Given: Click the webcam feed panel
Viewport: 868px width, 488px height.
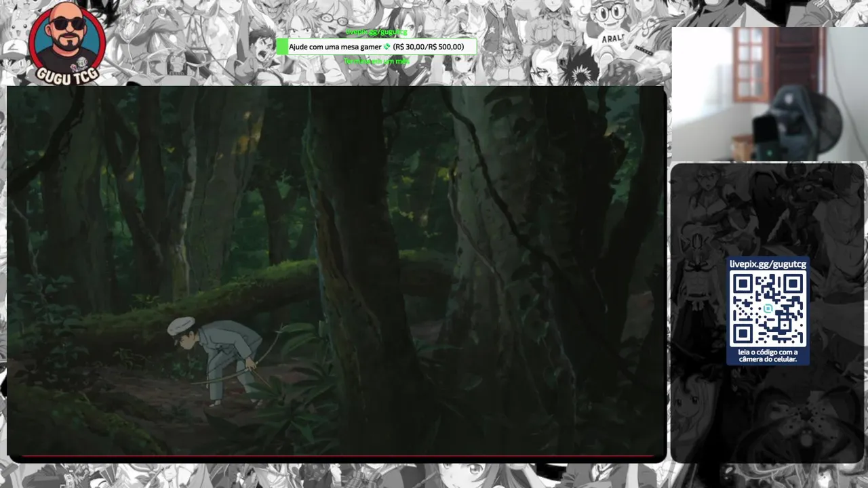Looking at the screenshot, I should coord(770,94).
